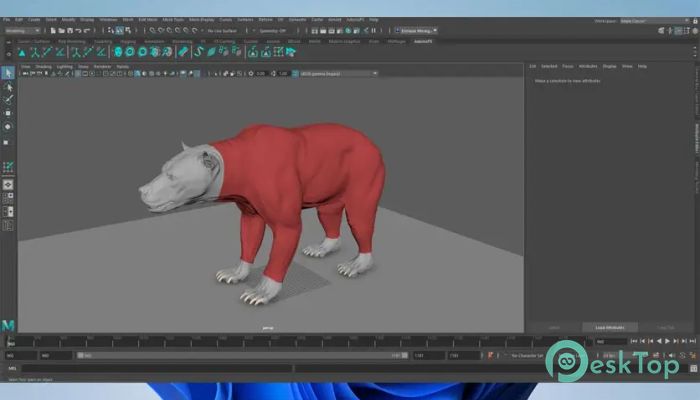Screen dimensions: 700x400
Task: Activate the Scale tool in the toolbox
Action: [x=7, y=142]
